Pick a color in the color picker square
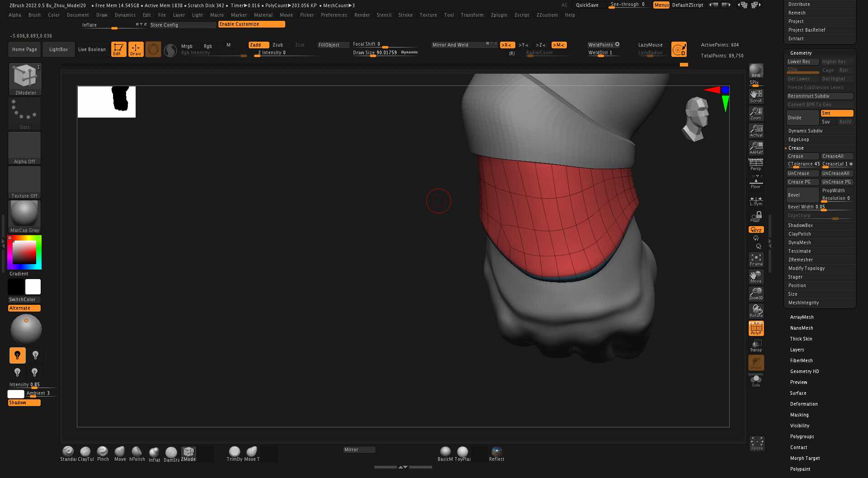 click(x=24, y=252)
